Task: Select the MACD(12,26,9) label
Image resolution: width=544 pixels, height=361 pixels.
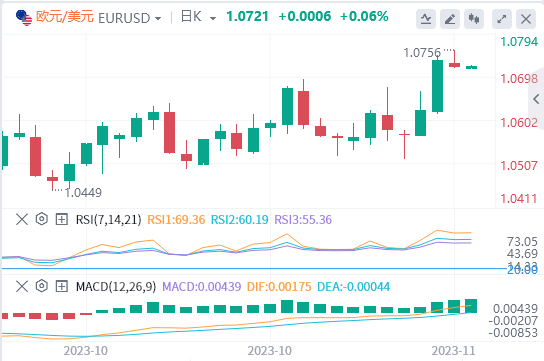Action: [116, 287]
